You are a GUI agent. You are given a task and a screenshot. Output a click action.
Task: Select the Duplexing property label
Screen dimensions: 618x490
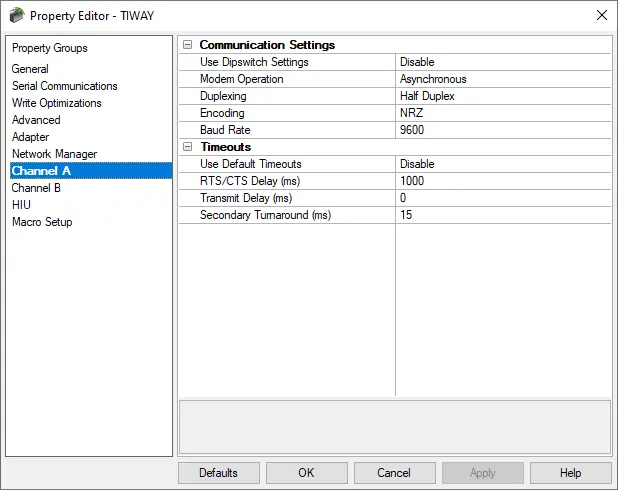coord(223,96)
